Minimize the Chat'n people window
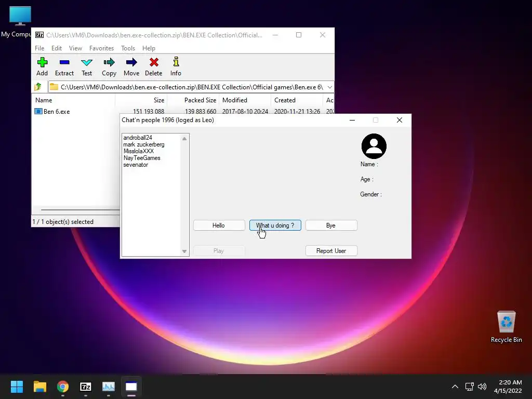The image size is (532, 399). click(x=352, y=120)
